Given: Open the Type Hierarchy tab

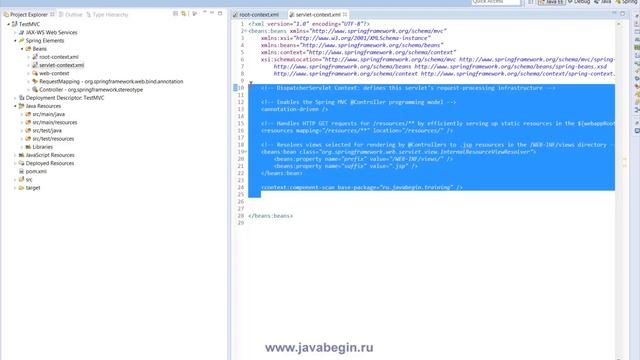Looking at the screenshot, I should (107, 14).
